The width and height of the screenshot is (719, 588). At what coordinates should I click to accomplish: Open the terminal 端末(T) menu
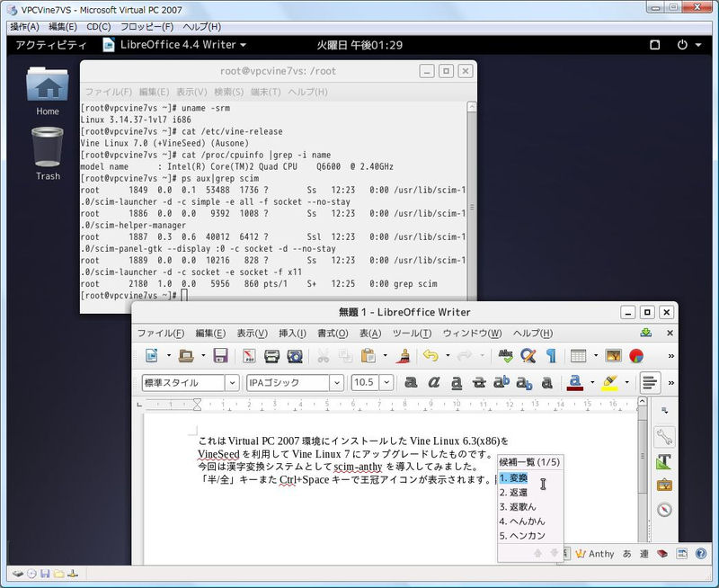[265, 92]
